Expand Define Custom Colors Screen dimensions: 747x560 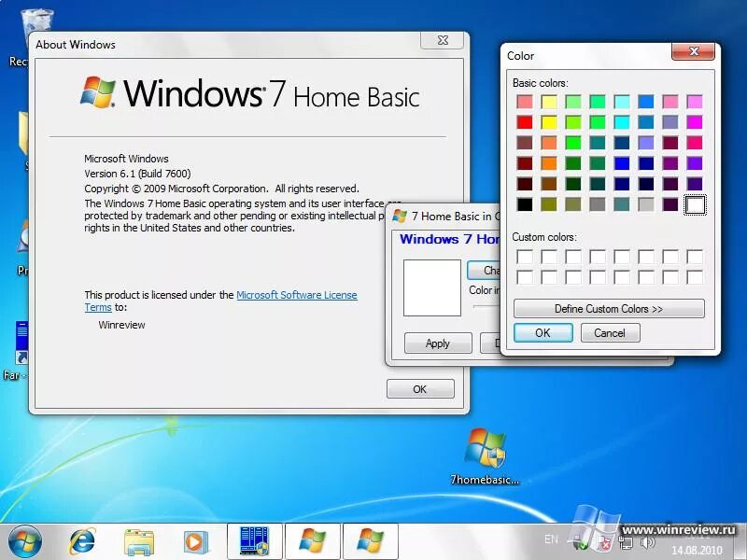[609, 309]
